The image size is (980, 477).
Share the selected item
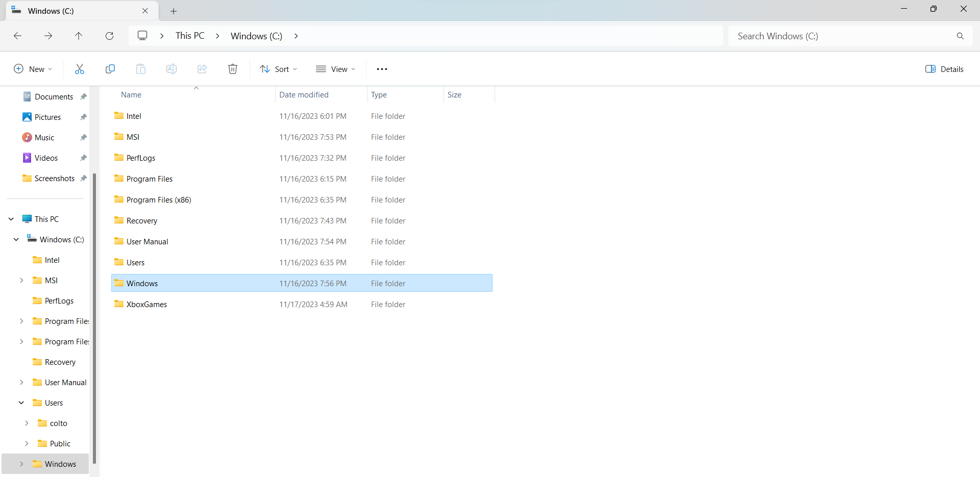[202, 69]
